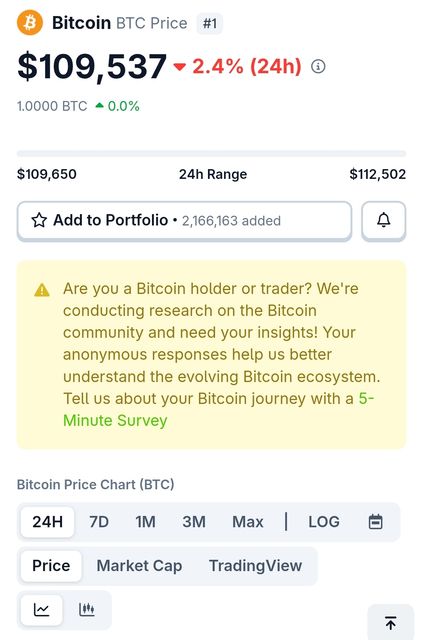Switch to the line chart icon
Viewport: 423px width, 640px height.
pos(42,610)
